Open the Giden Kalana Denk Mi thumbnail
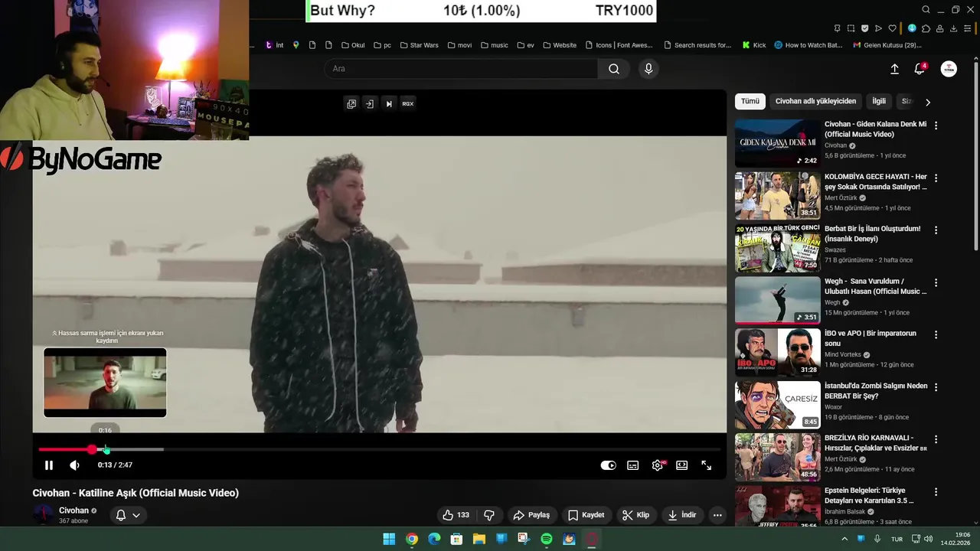Image resolution: width=980 pixels, height=551 pixels. tap(777, 143)
